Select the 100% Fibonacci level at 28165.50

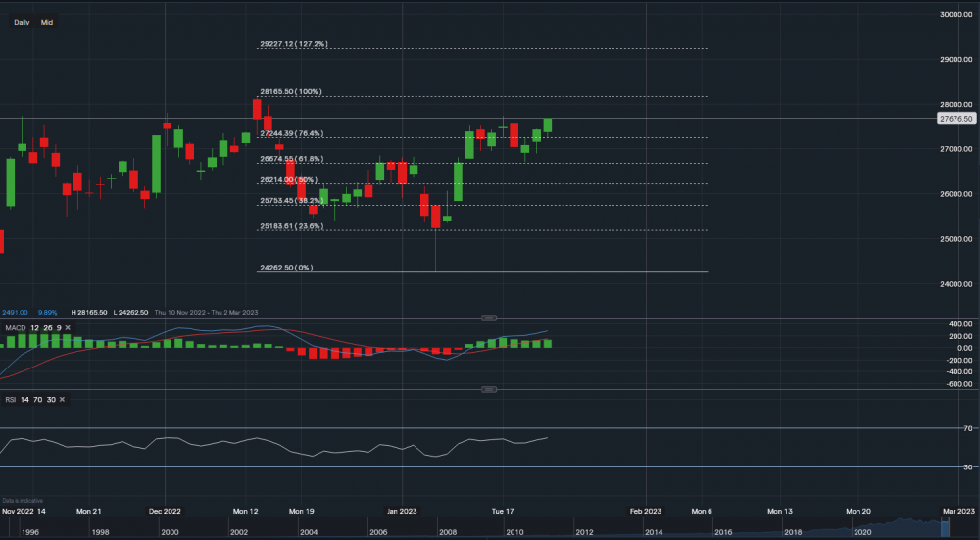(290, 92)
